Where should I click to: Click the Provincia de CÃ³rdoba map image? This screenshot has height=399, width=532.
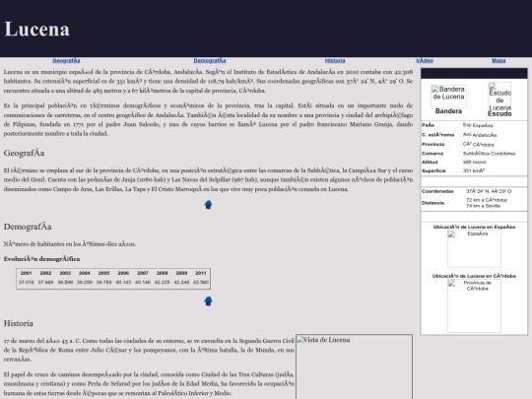coord(474,305)
